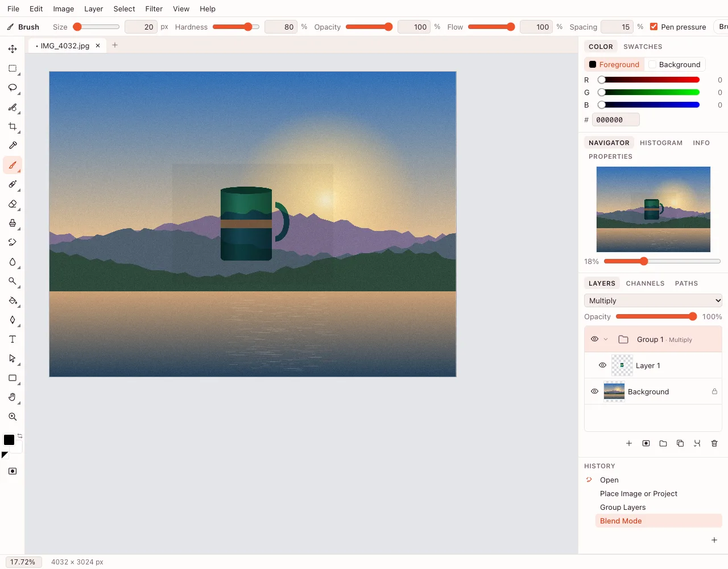Toggle the Pen pressure checkbox
728x569 pixels.
coord(654,27)
